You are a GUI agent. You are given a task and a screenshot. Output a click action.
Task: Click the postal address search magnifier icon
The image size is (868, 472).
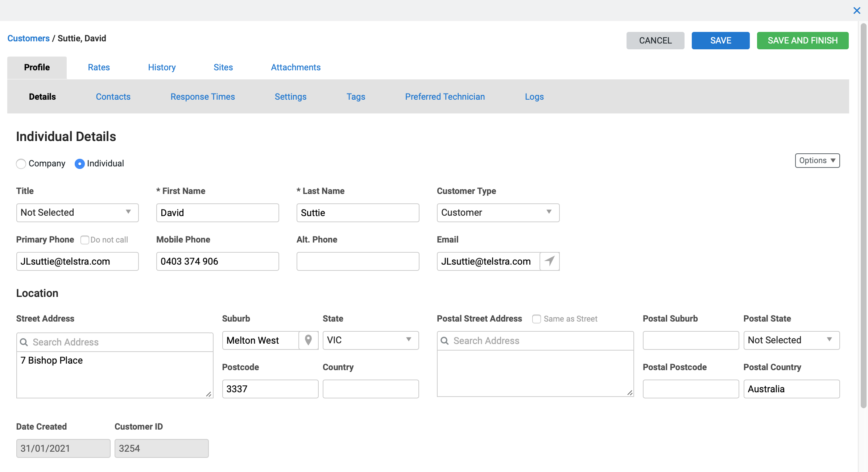(445, 341)
